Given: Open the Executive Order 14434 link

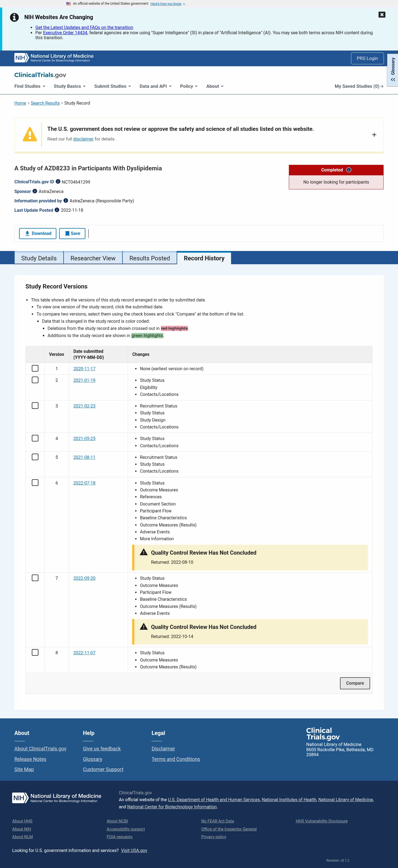Looking at the screenshot, I should pyautogui.click(x=65, y=33).
